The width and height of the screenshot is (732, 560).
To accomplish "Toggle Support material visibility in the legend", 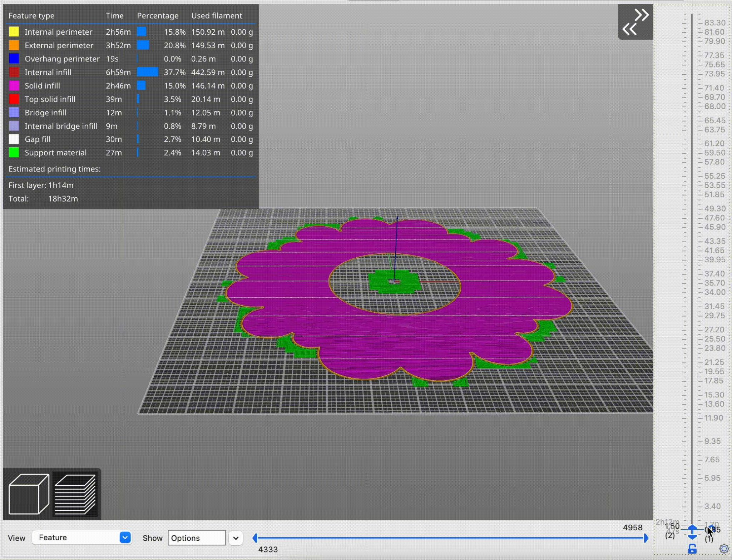I will 55,153.
